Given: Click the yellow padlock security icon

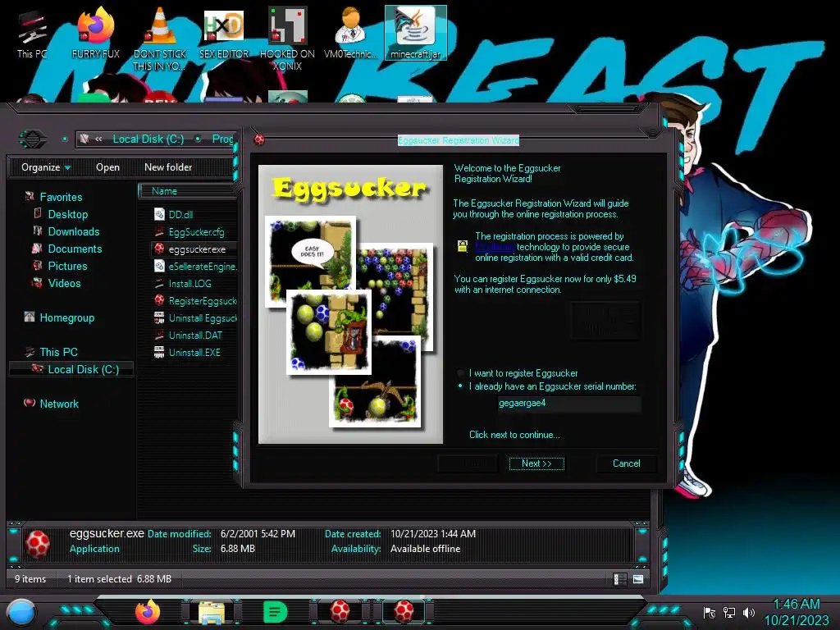Looking at the screenshot, I should pos(463,246).
